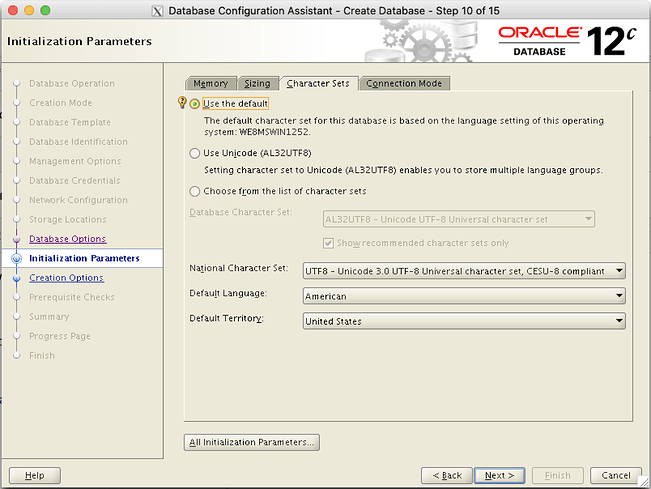Expand the Default Territory dropdown

464,321
